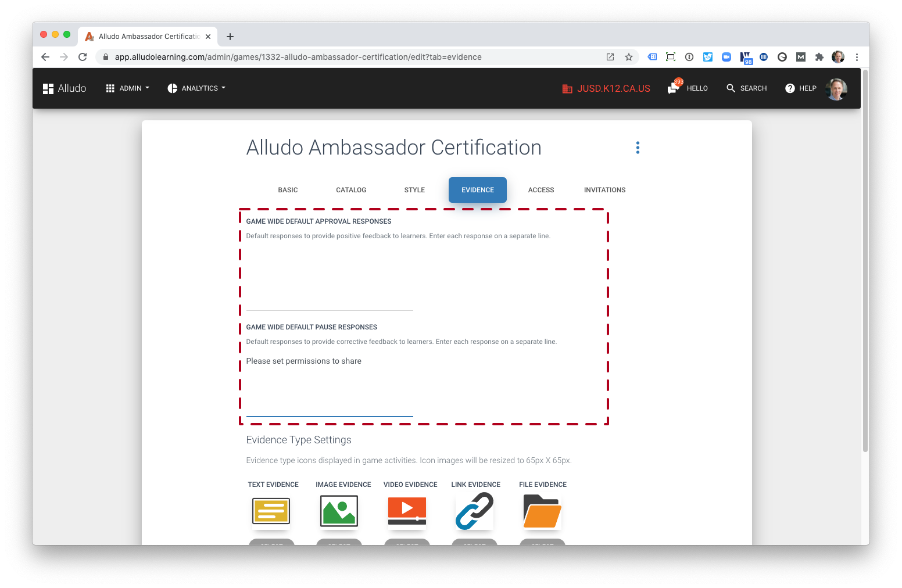The height and width of the screenshot is (588, 902).
Task: Click the screenshot capture extension icon
Action: click(671, 57)
